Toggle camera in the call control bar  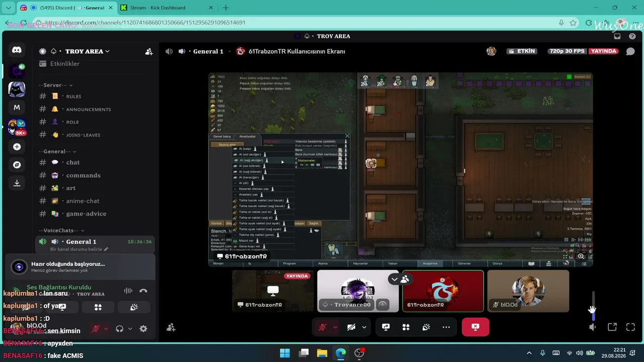click(351, 327)
